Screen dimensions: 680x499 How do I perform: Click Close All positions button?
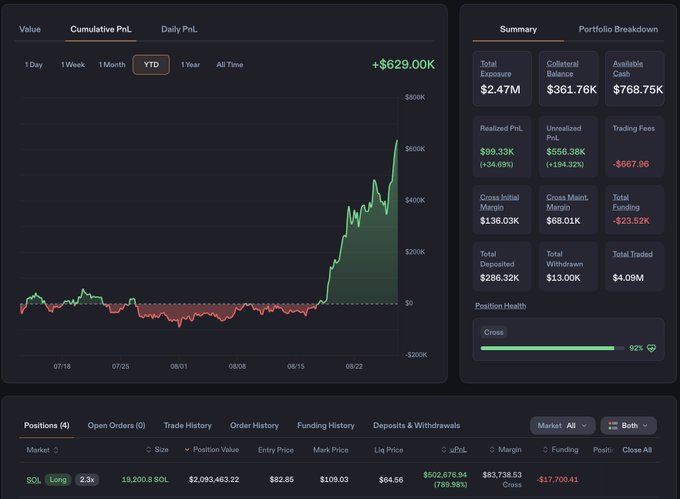pos(637,450)
